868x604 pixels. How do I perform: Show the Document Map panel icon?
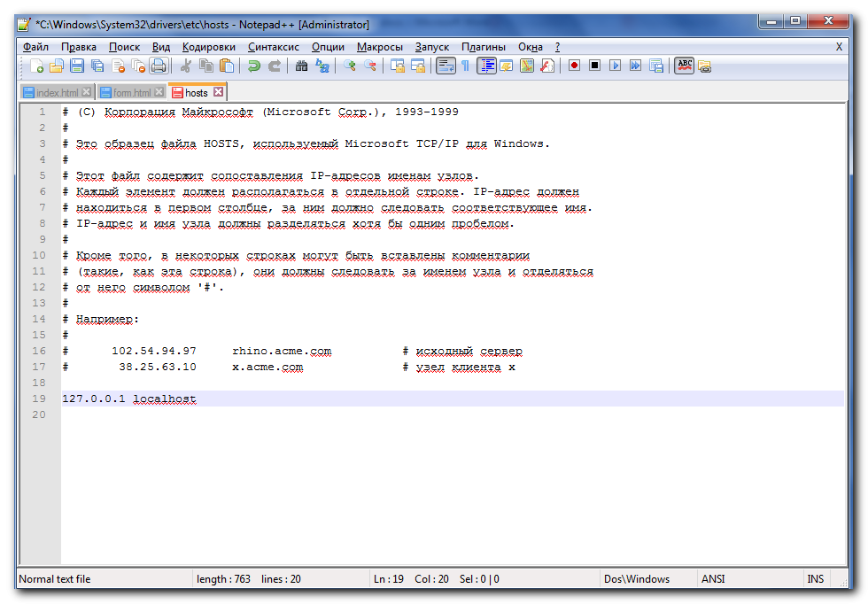point(527,66)
